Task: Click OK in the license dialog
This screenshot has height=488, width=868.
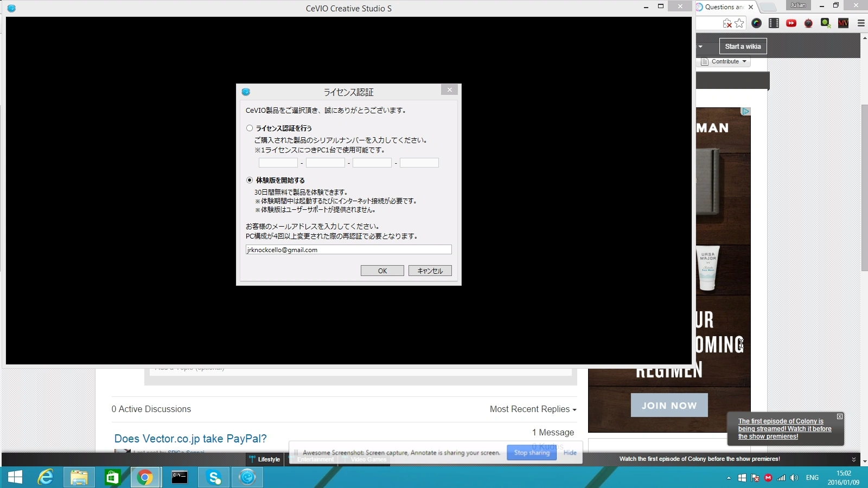Action: [382, 271]
